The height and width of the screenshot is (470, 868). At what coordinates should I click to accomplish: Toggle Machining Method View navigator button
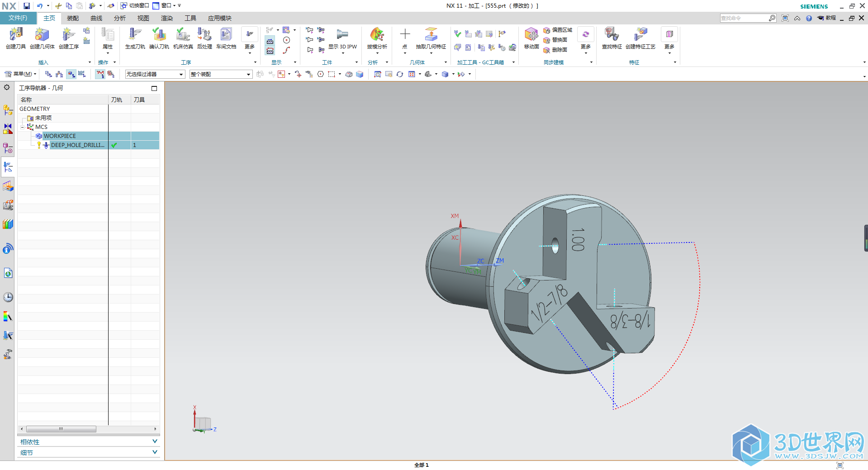(82, 74)
